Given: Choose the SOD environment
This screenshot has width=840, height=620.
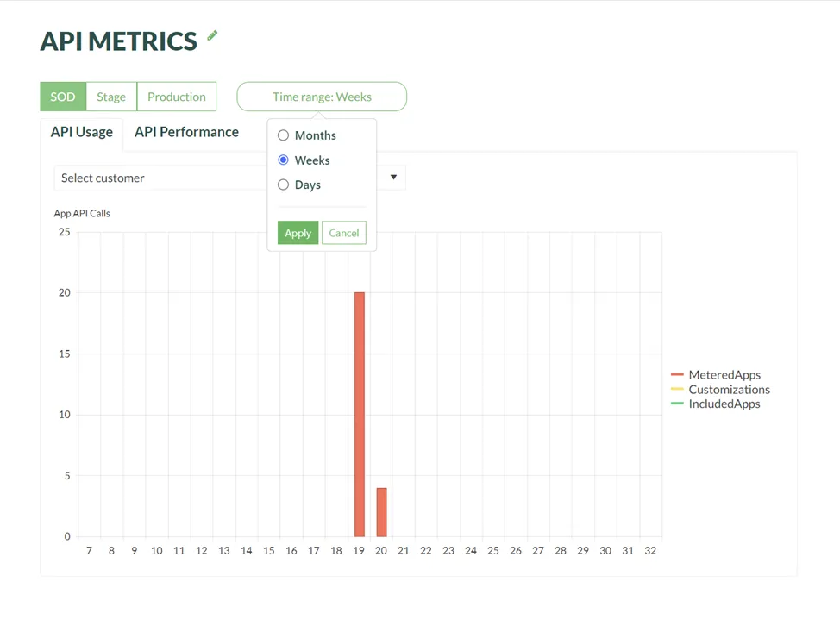Looking at the screenshot, I should [x=63, y=97].
